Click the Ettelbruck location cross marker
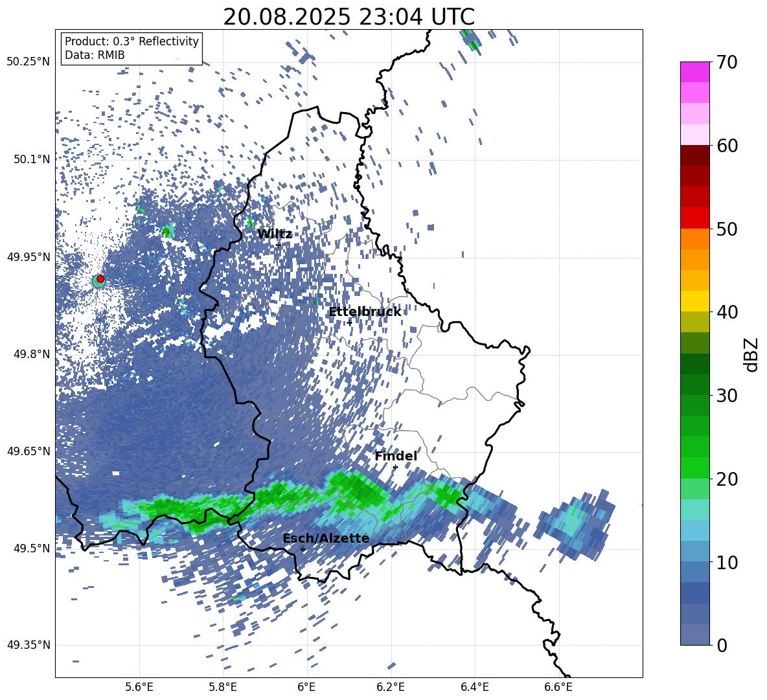This screenshot has height=700, width=767. [349, 322]
